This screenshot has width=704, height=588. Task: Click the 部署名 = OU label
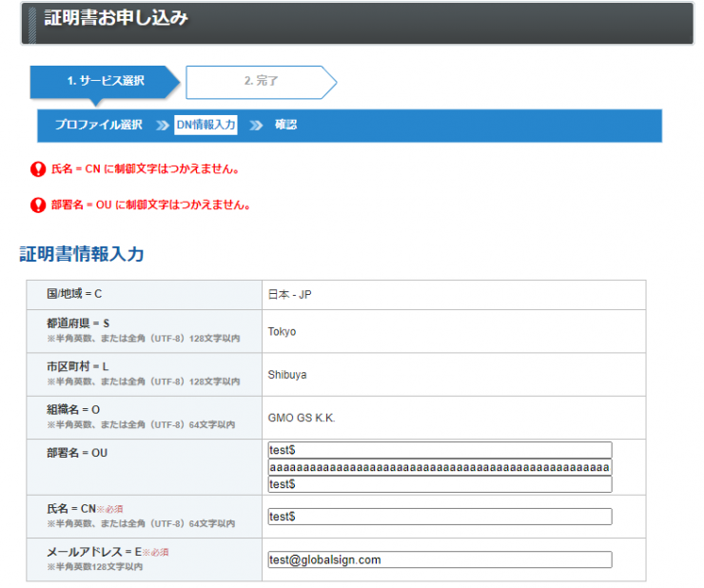pos(77,453)
